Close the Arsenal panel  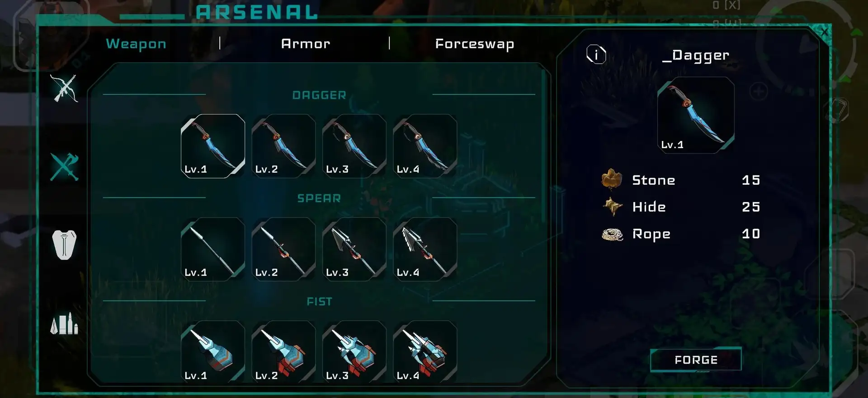(824, 32)
